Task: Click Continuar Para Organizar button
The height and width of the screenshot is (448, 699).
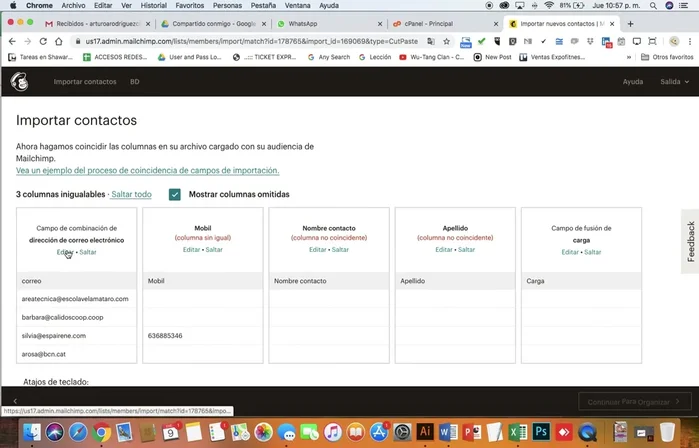Action: tap(635, 402)
